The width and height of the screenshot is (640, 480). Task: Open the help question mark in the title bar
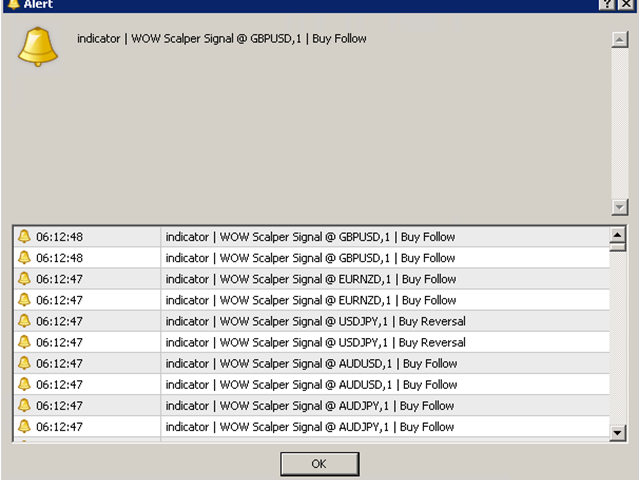click(607, 4)
